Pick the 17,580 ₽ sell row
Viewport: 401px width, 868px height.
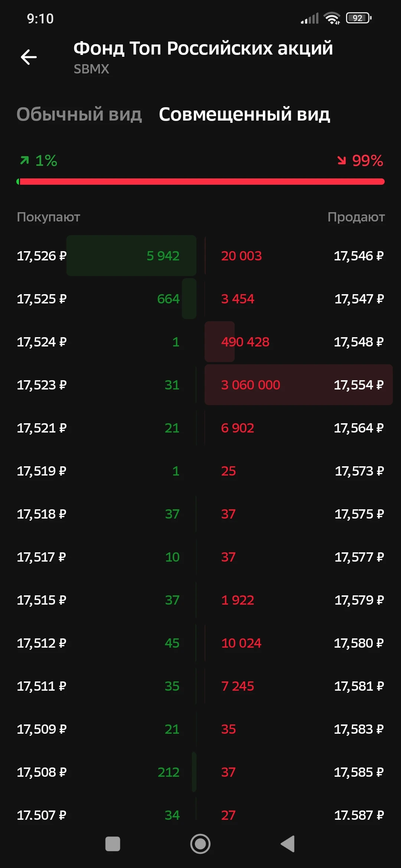pos(299,643)
